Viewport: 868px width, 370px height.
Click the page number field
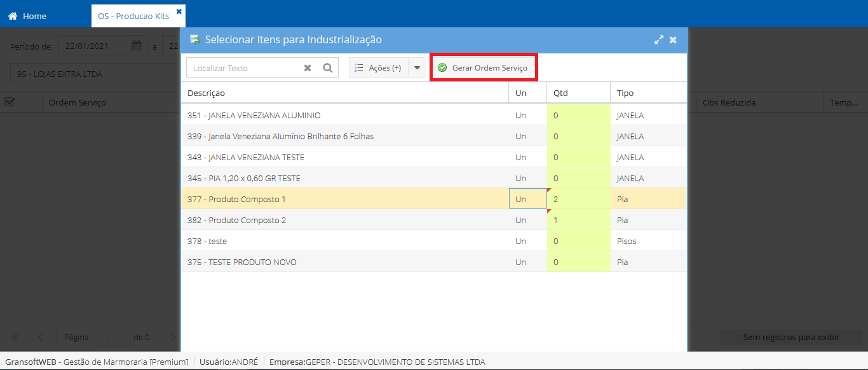coord(115,337)
